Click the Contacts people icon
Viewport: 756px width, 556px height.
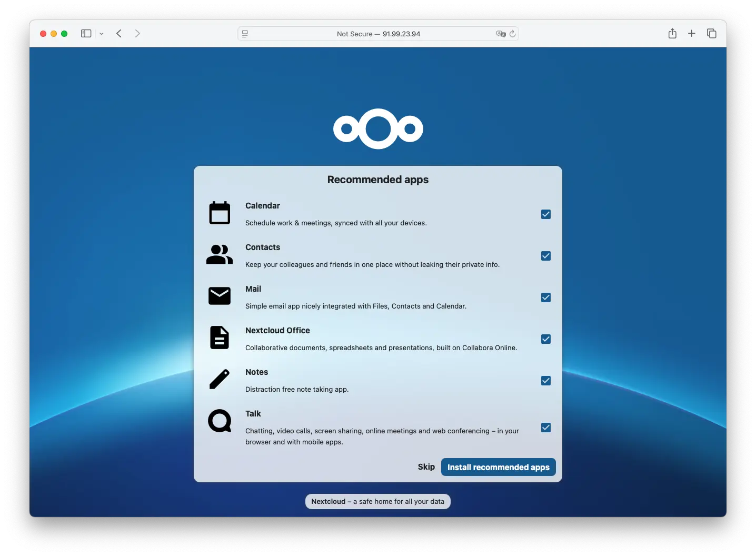click(220, 255)
